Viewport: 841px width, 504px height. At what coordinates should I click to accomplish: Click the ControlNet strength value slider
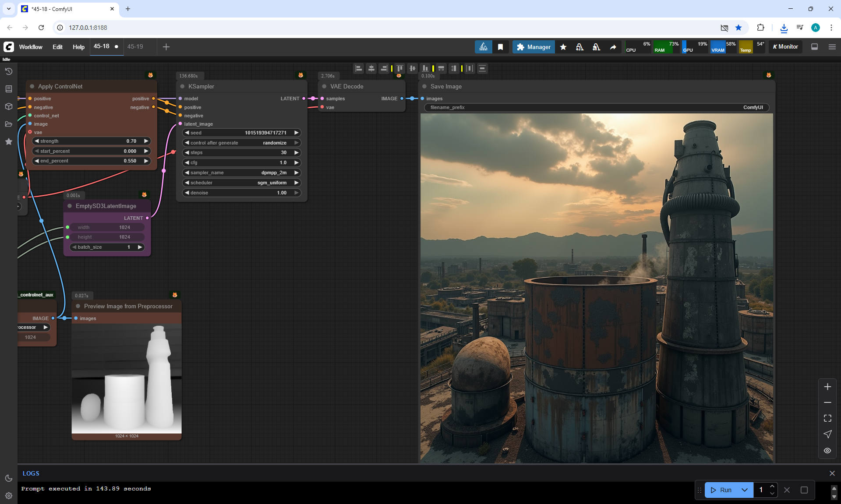92,141
